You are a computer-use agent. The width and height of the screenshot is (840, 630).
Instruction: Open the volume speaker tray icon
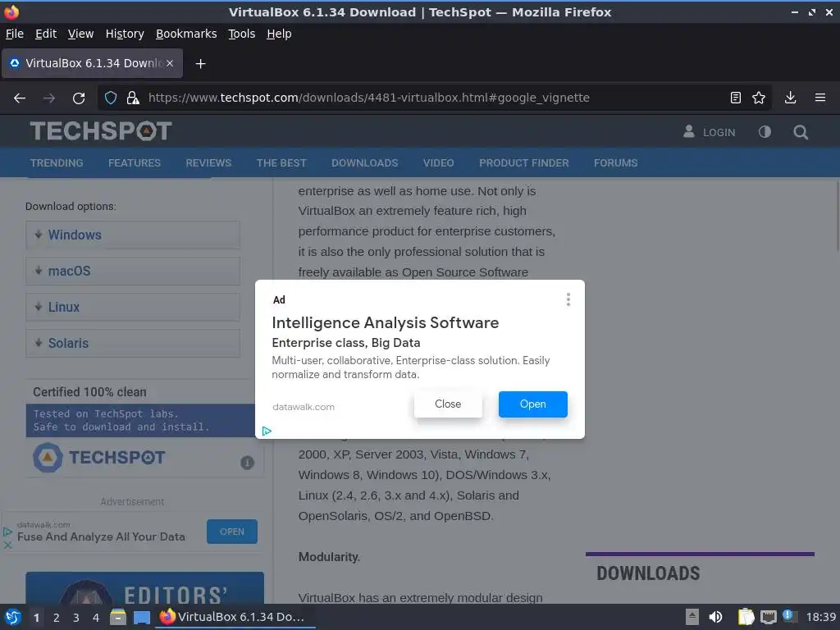(x=715, y=617)
